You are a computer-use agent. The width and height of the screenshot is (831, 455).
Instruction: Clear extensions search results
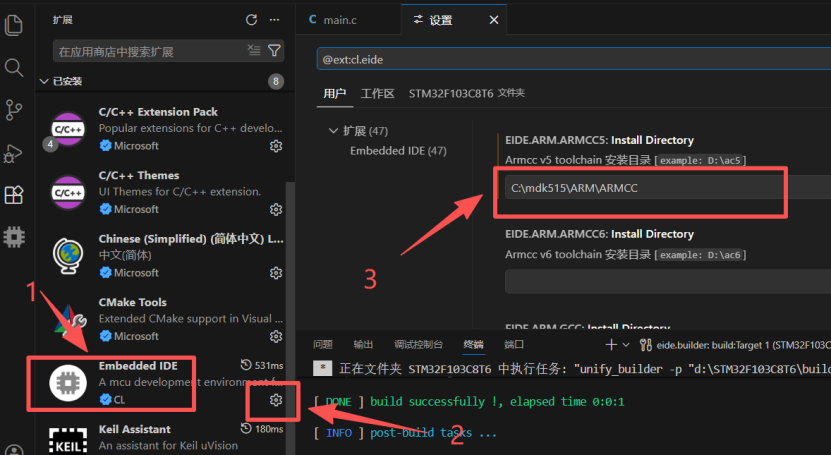pos(254,50)
